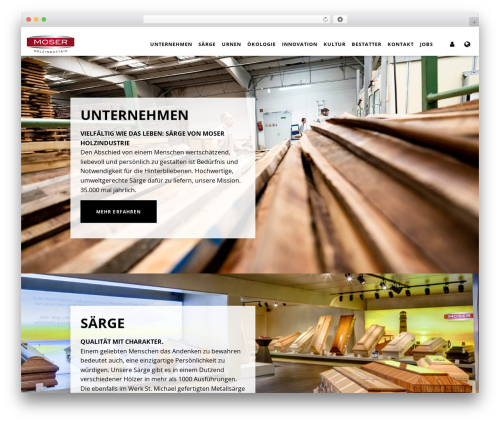Go to the Kontakt page
The width and height of the screenshot is (500, 423).
401,44
